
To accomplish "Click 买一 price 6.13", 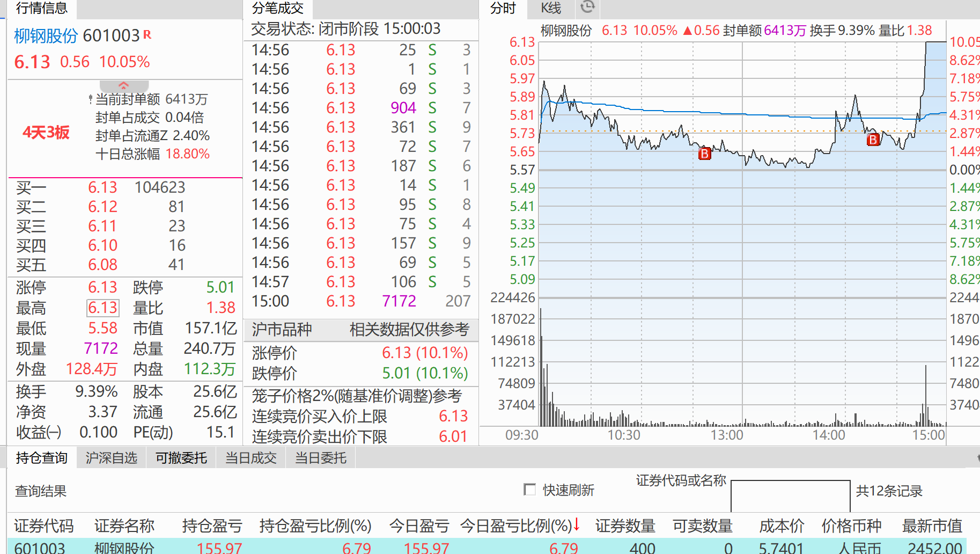I will coord(102,187).
